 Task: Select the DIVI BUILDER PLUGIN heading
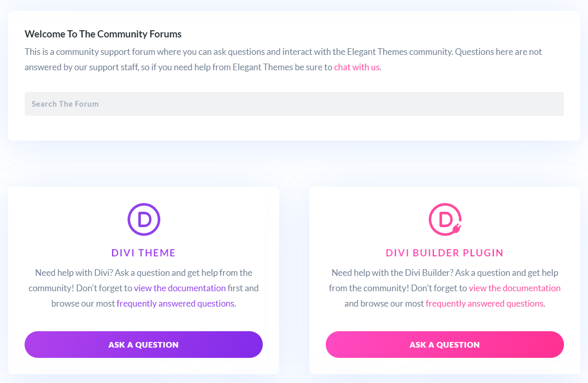[x=445, y=253]
